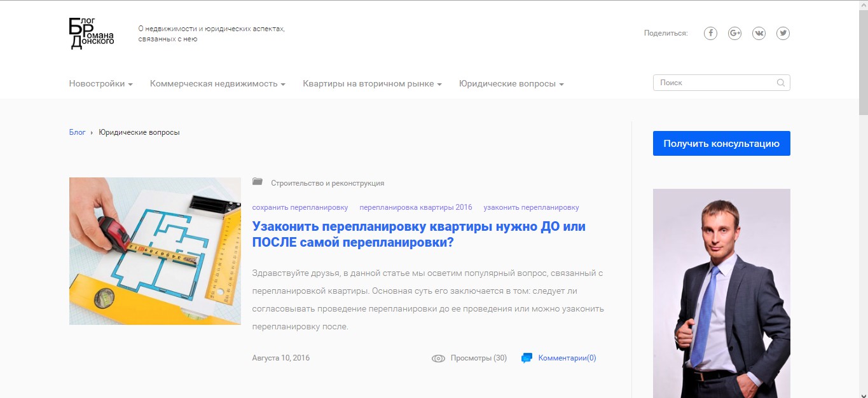The width and height of the screenshot is (868, 398).
Task: Expand the Новостройки dropdown menu
Action: point(101,83)
